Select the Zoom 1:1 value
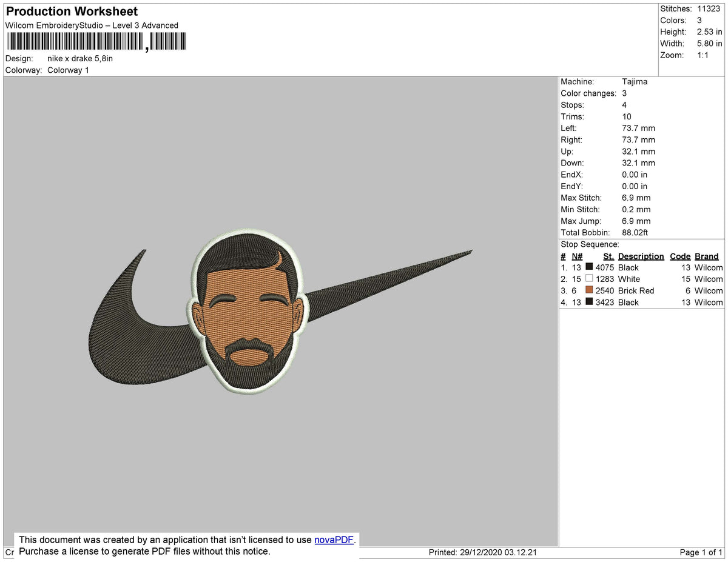The height and width of the screenshot is (562, 728). click(x=704, y=55)
